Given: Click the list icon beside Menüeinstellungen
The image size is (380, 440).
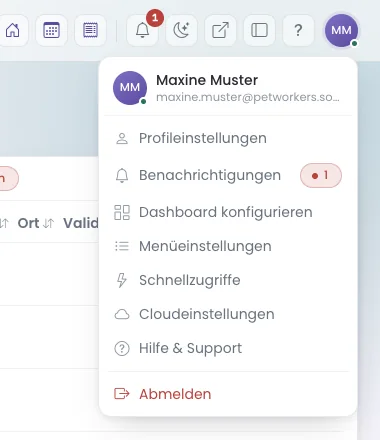Looking at the screenshot, I should pyautogui.click(x=122, y=246).
